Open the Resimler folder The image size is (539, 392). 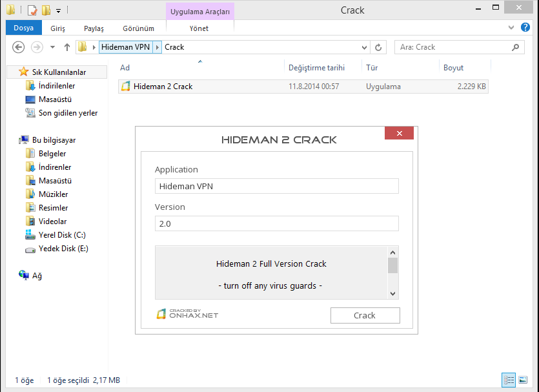[54, 208]
